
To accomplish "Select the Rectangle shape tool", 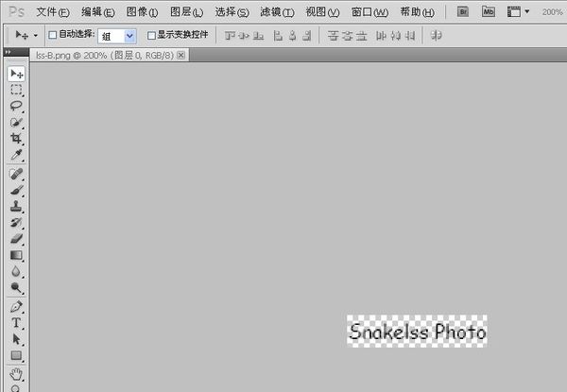I will 16,355.
